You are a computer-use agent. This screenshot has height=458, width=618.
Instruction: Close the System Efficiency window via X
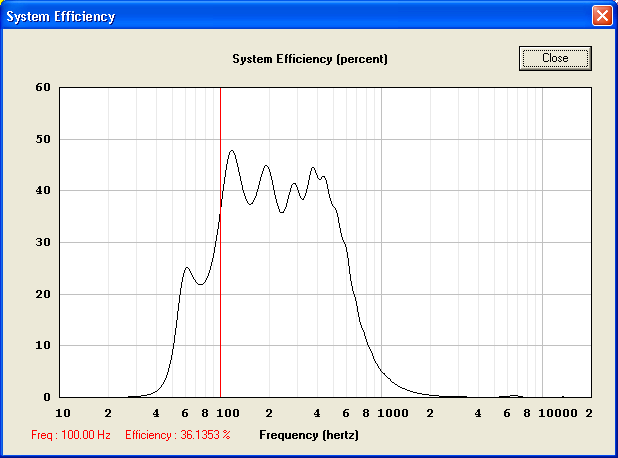coord(602,16)
